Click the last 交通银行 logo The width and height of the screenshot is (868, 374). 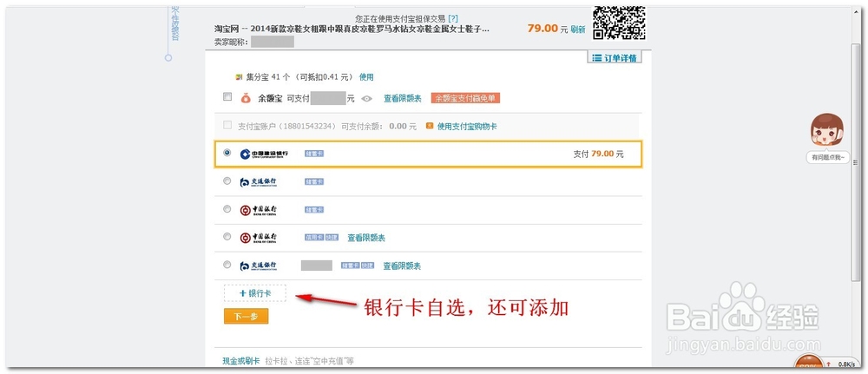[x=258, y=266]
